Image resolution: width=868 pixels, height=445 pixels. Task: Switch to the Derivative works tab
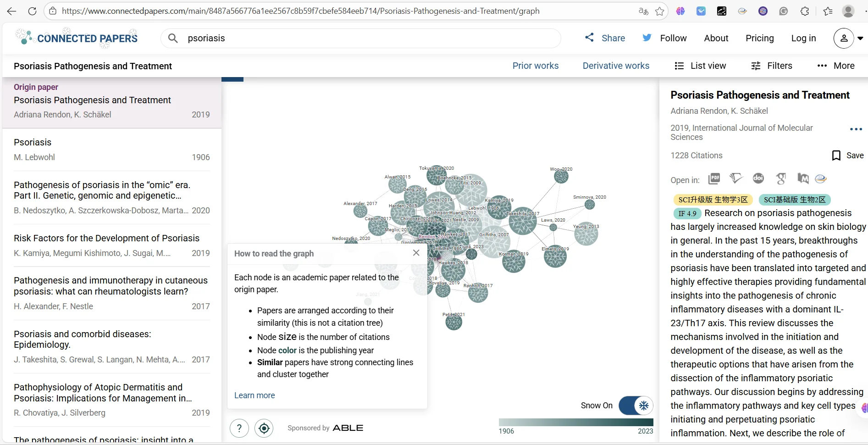616,66
